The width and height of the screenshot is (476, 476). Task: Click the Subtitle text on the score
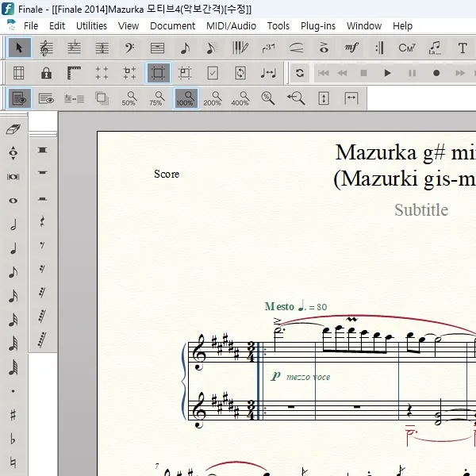[x=421, y=210]
